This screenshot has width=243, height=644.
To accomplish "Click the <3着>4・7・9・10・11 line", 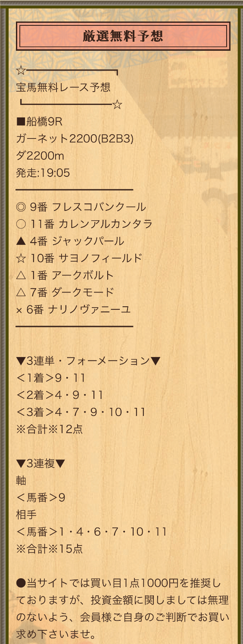I will pyautogui.click(x=81, y=412).
